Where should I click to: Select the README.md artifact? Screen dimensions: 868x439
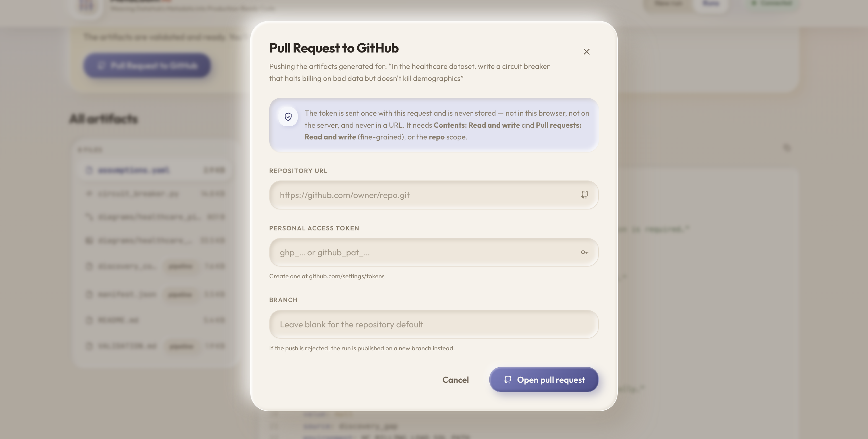pyautogui.click(x=155, y=320)
